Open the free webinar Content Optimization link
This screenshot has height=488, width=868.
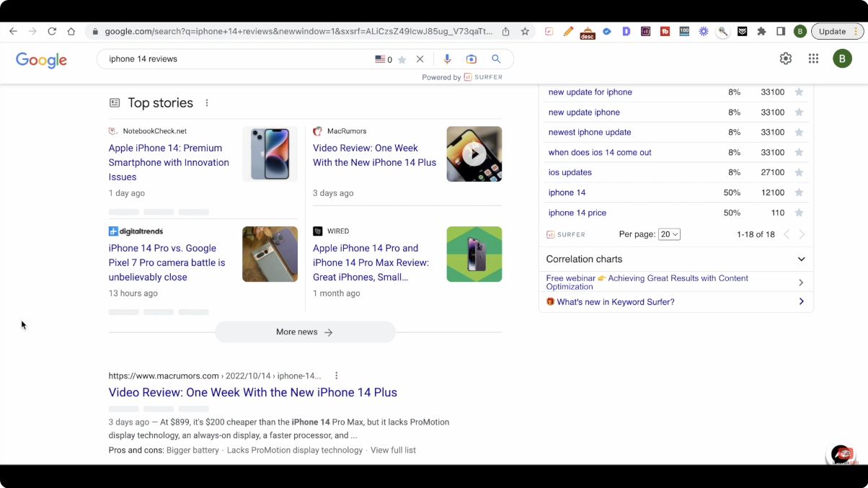pyautogui.click(x=647, y=282)
